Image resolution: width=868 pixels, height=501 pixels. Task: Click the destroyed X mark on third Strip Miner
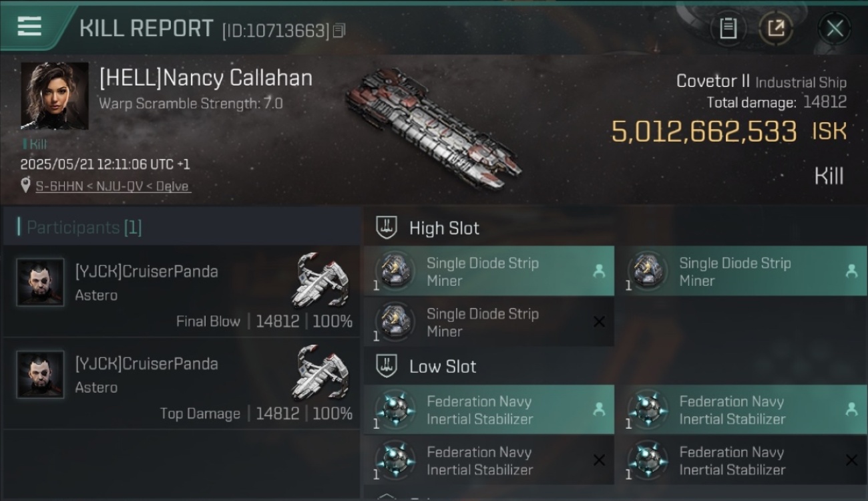pos(599,322)
